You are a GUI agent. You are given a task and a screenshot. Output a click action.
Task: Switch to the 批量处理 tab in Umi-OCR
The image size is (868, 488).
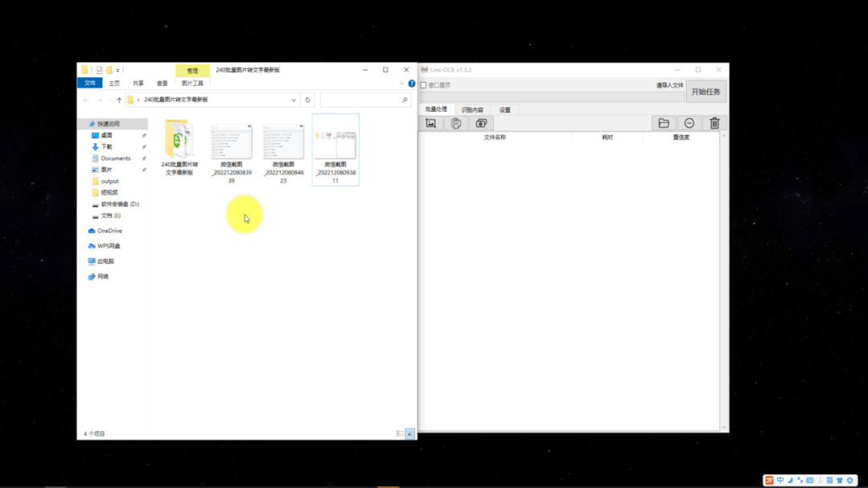click(x=436, y=109)
